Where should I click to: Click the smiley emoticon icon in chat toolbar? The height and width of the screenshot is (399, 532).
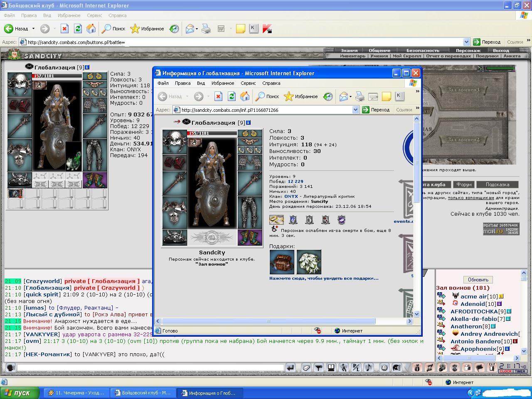tap(384, 368)
